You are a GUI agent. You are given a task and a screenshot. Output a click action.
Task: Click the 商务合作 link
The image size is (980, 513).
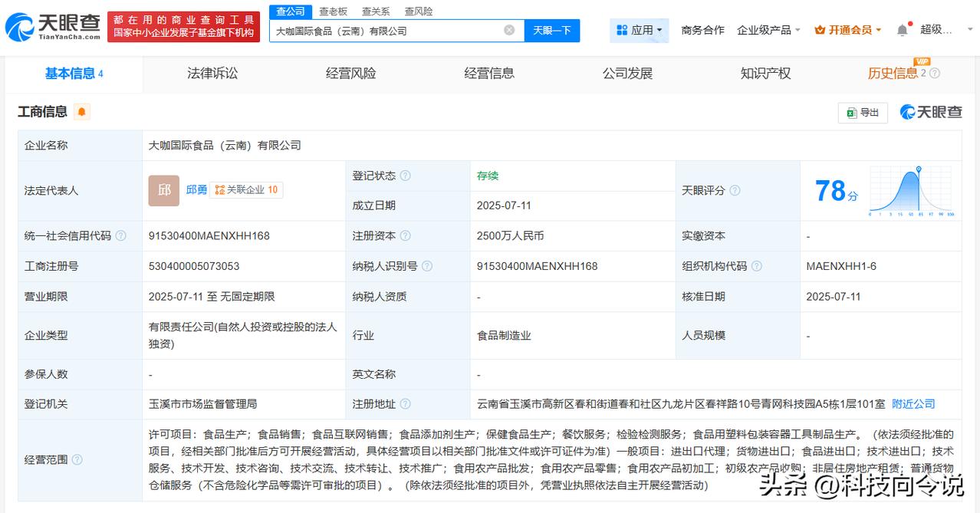click(702, 30)
